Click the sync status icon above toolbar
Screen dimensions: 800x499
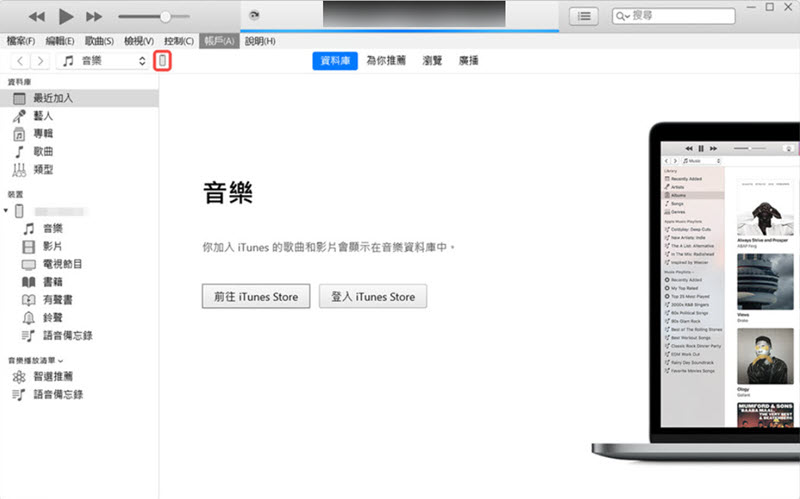(254, 15)
